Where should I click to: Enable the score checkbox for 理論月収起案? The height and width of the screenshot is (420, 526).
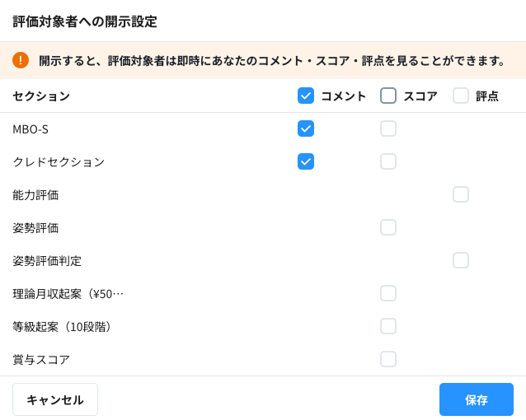tap(388, 293)
